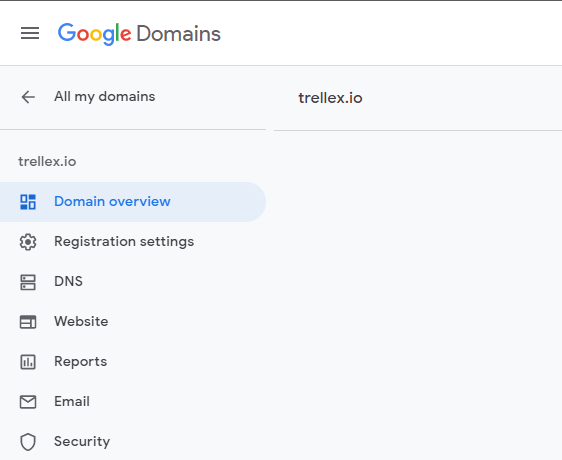Viewport: 562px width, 460px height.
Task: Go to the Security section
Action: point(133,442)
